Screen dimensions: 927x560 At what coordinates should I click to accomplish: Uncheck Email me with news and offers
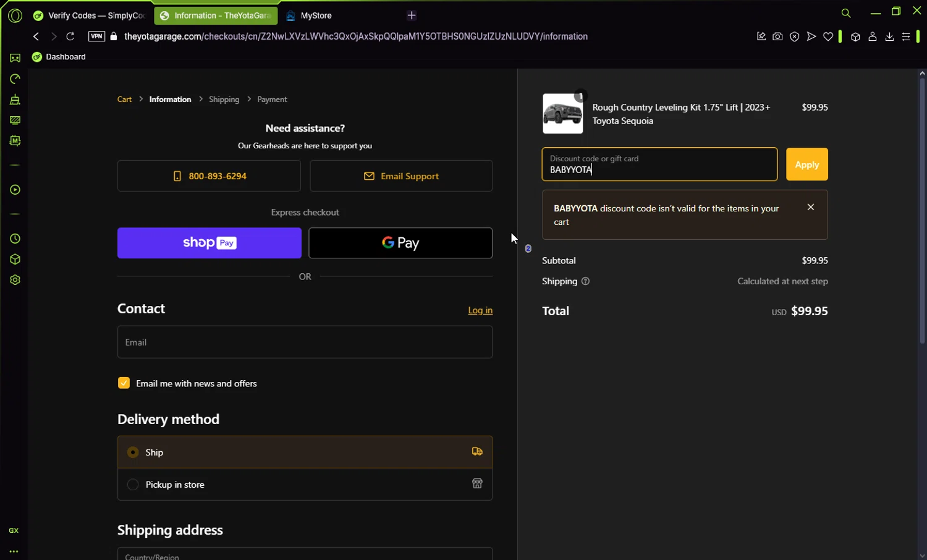[124, 383]
